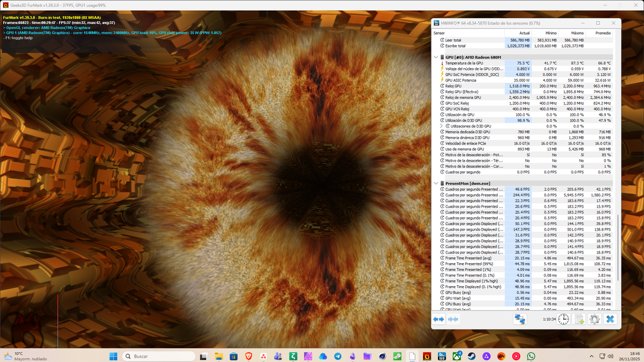
Task: Close sensors with the blue X icon
Action: click(610, 319)
